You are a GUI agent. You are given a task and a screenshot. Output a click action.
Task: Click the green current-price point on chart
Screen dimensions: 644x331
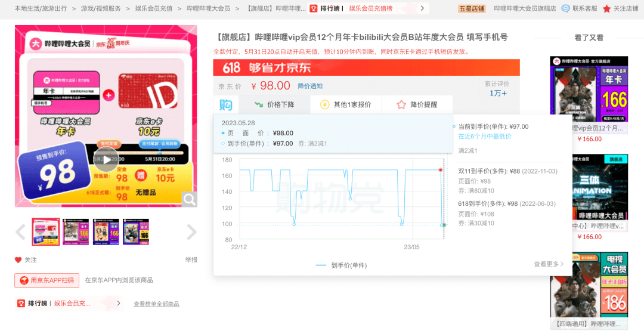click(x=444, y=225)
